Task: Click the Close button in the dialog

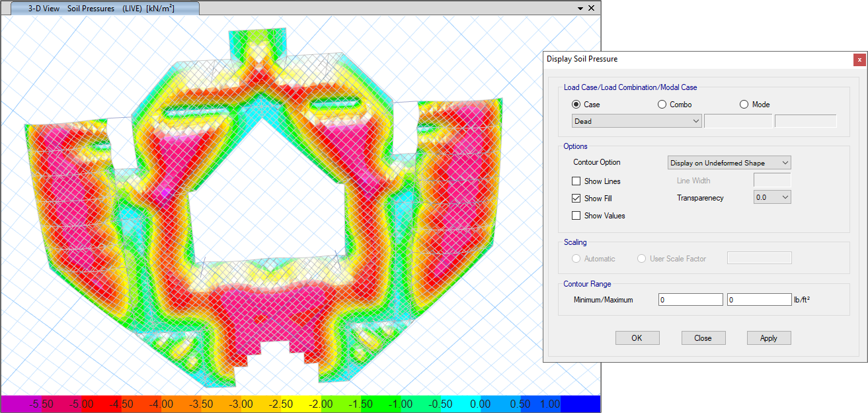Action: [703, 338]
